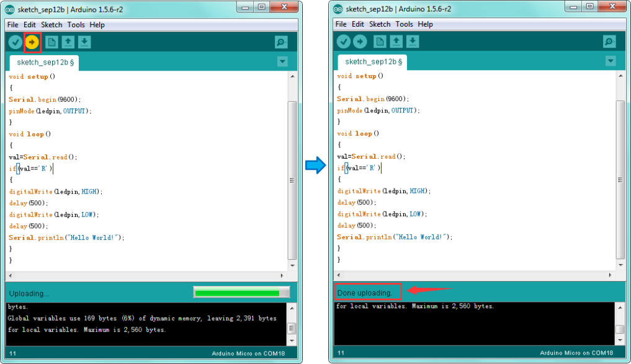Screen dimensions: 631x364
Task: Open Help menu in left window
Action: click(x=97, y=25)
